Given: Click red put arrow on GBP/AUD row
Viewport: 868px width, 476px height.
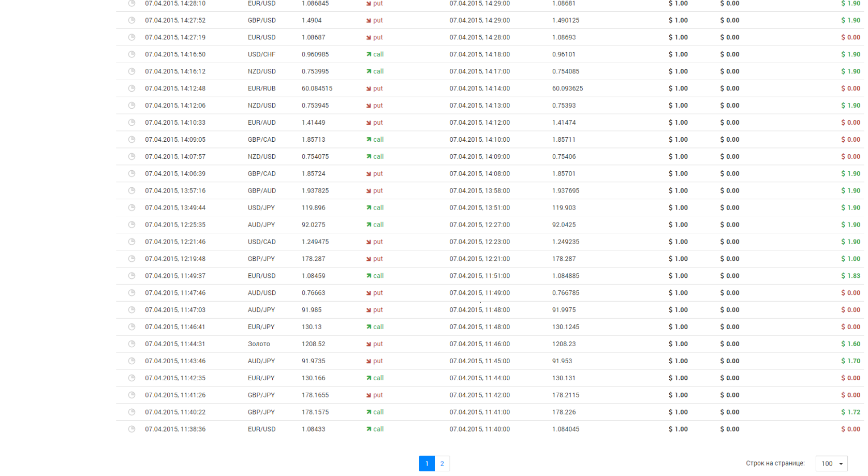Looking at the screenshot, I should [369, 191].
